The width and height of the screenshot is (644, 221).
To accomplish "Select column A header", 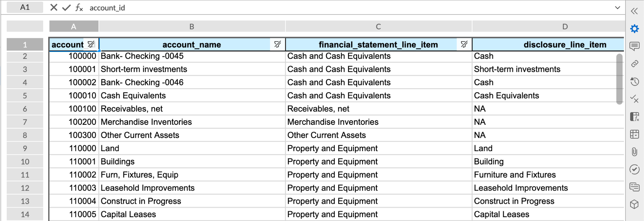I will 74,26.
